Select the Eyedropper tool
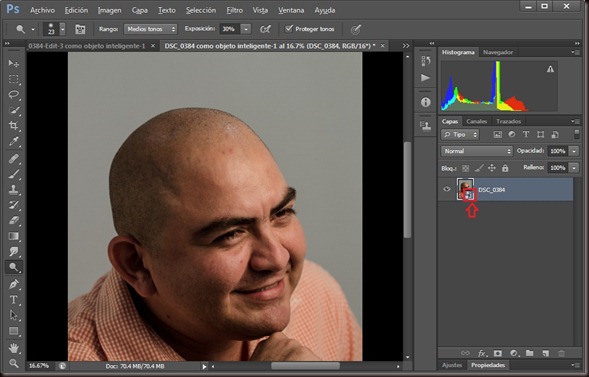Screen dimensions: 589x377 (14, 142)
